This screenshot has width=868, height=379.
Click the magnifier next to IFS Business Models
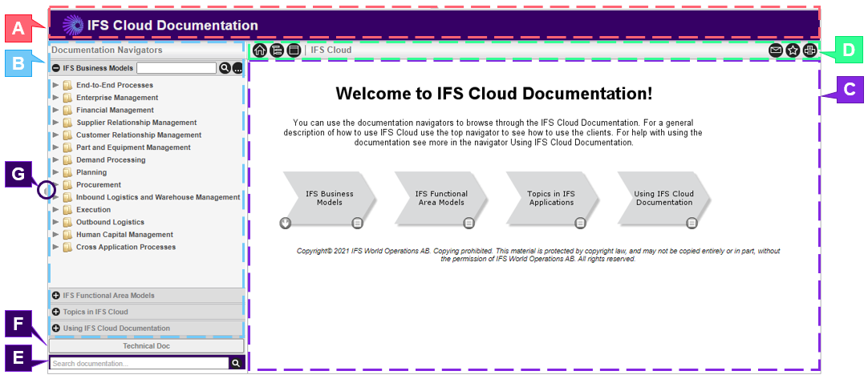tap(225, 68)
